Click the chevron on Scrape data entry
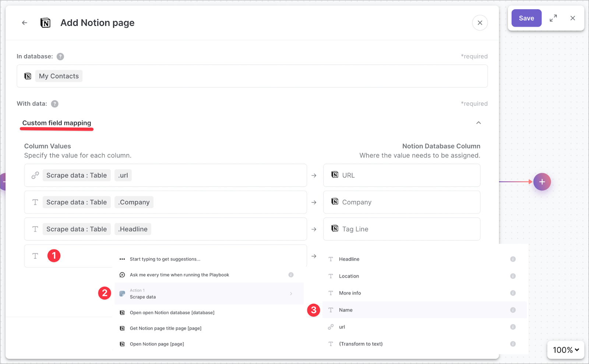589x364 pixels. (x=291, y=294)
